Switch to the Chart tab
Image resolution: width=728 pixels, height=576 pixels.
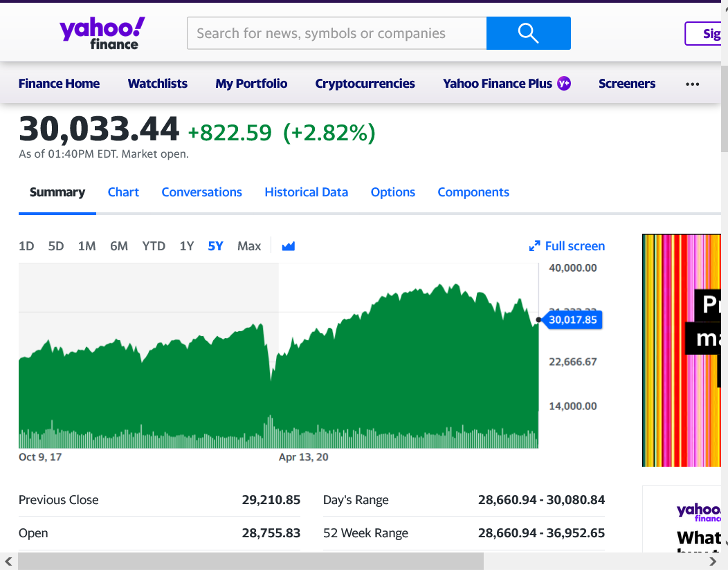123,192
